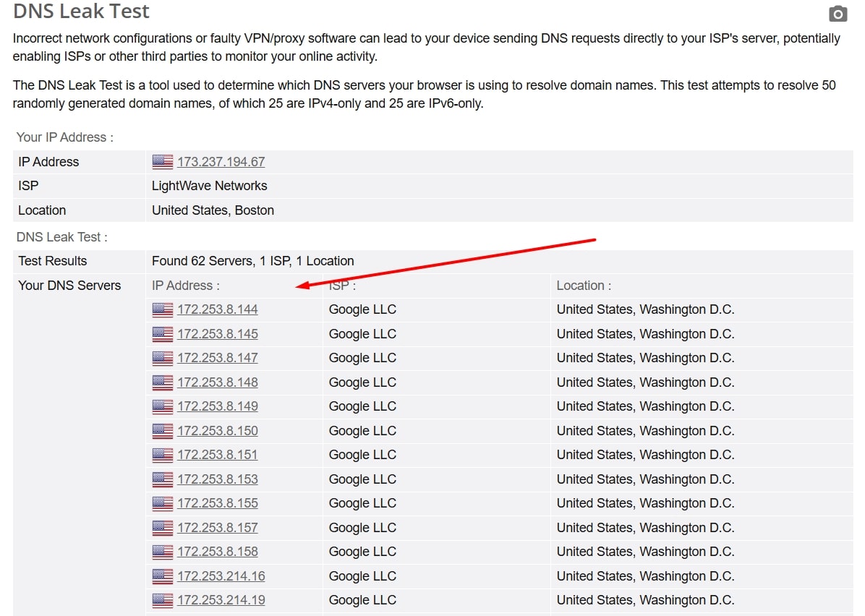Open DNS server link 172.253.8.155
The image size is (865, 616).
click(x=218, y=503)
